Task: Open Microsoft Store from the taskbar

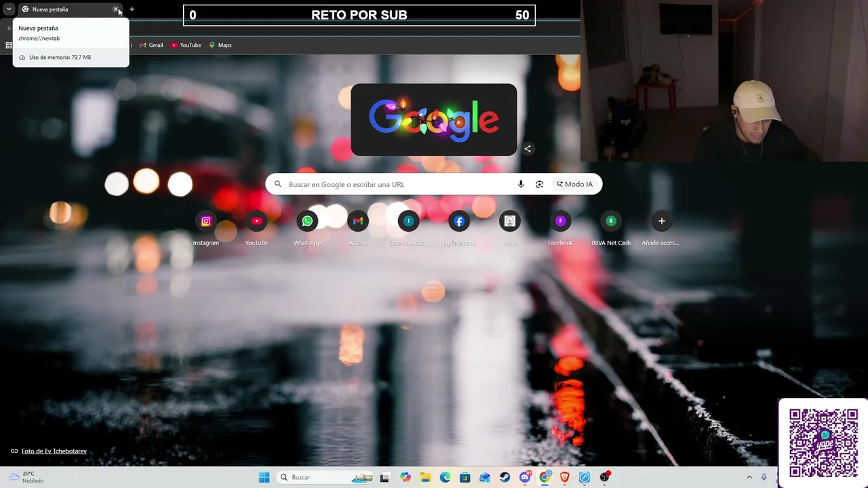Action: [465, 477]
